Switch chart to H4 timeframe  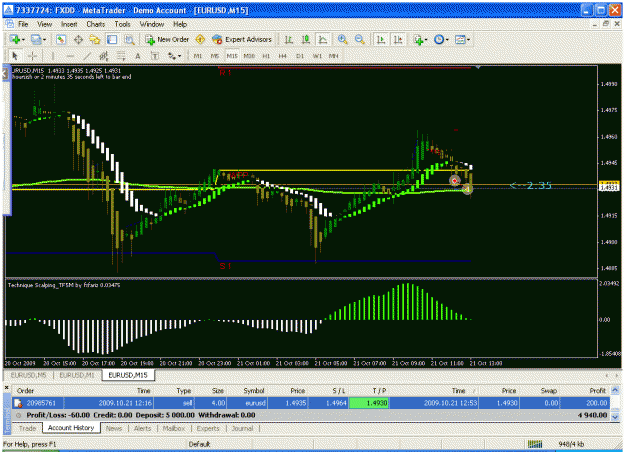click(x=283, y=56)
